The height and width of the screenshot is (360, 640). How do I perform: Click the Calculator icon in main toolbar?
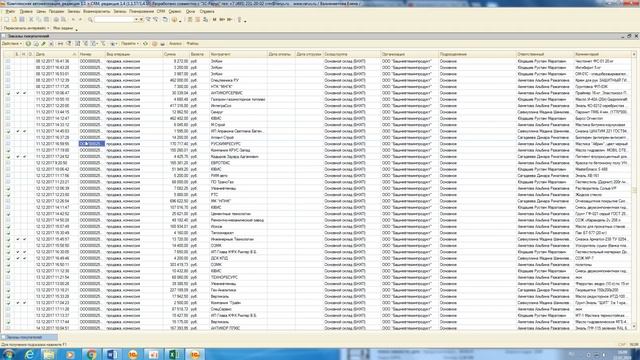[x=190, y=20]
